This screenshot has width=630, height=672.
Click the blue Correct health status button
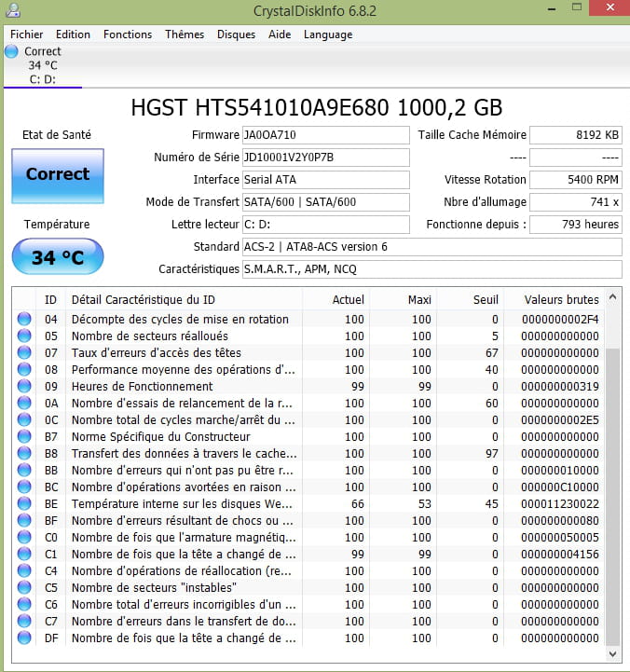coord(58,176)
